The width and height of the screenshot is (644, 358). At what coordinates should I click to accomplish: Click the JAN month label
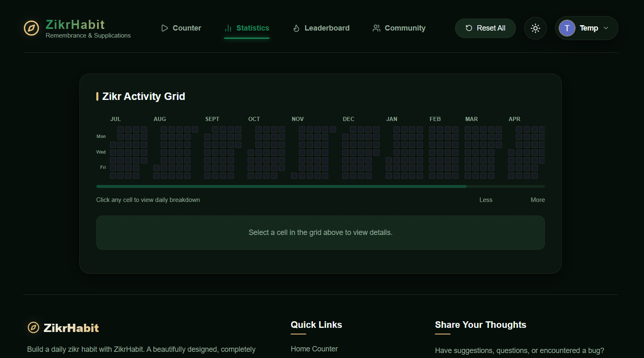(x=391, y=119)
